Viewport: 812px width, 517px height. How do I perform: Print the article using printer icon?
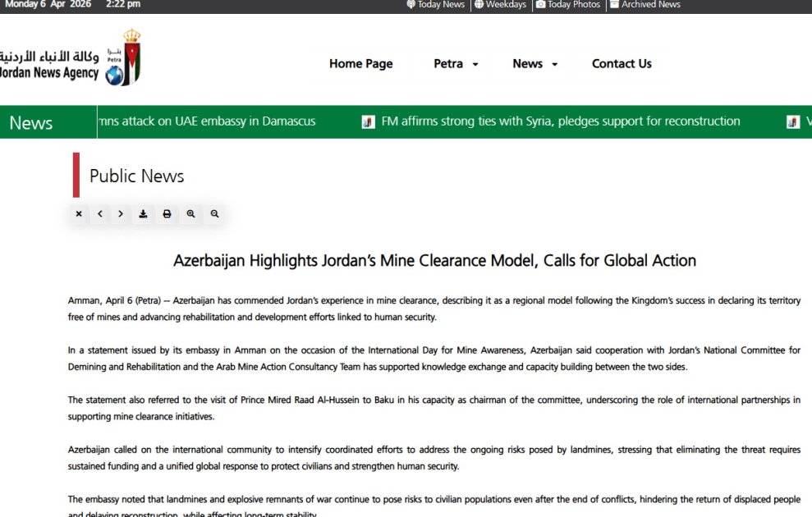click(x=167, y=214)
